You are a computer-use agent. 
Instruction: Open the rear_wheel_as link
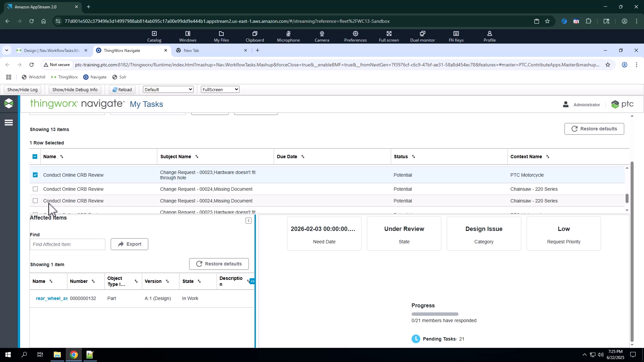tap(51, 298)
